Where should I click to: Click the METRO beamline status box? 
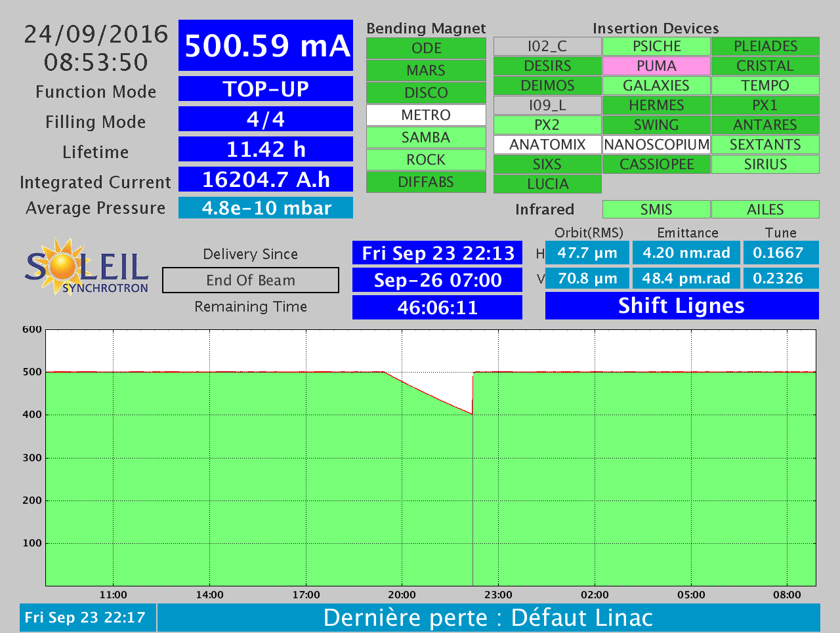click(426, 115)
